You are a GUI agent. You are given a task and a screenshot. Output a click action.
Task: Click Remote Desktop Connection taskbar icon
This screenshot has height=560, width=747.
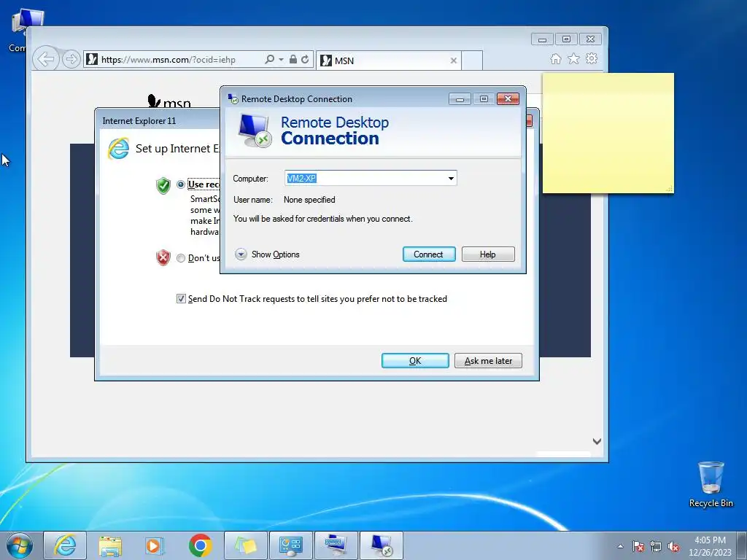coord(381,545)
